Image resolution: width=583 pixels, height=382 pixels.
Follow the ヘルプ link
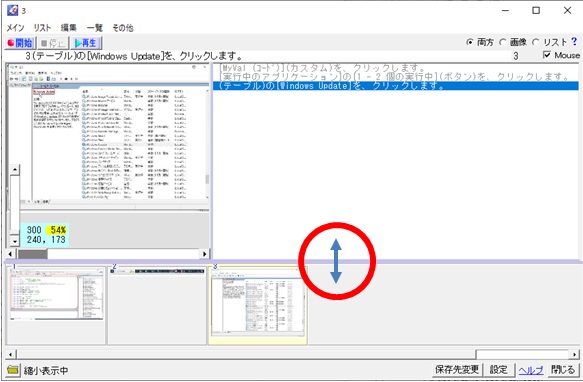[531, 370]
